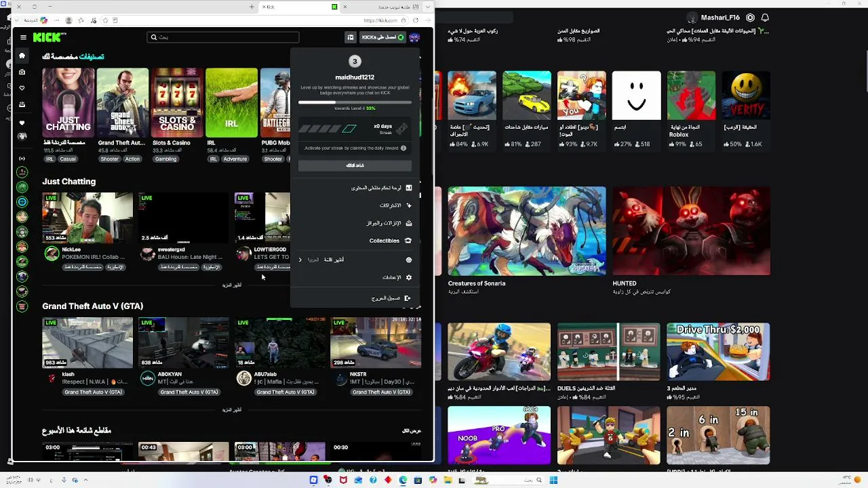Click NickLee's channel avatar

tap(52, 253)
